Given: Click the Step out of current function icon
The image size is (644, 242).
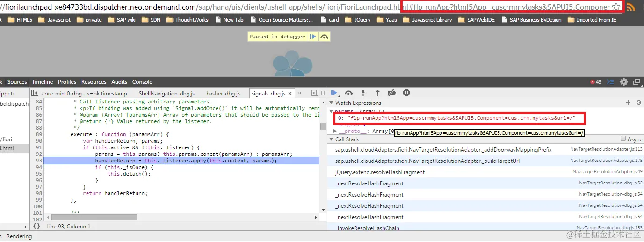Looking at the screenshot, I should pyautogui.click(x=377, y=93).
